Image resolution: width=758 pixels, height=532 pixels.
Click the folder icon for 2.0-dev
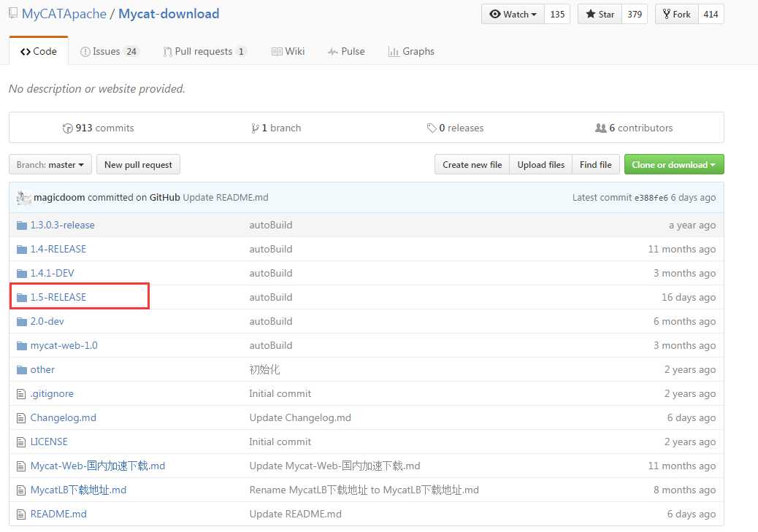22,322
